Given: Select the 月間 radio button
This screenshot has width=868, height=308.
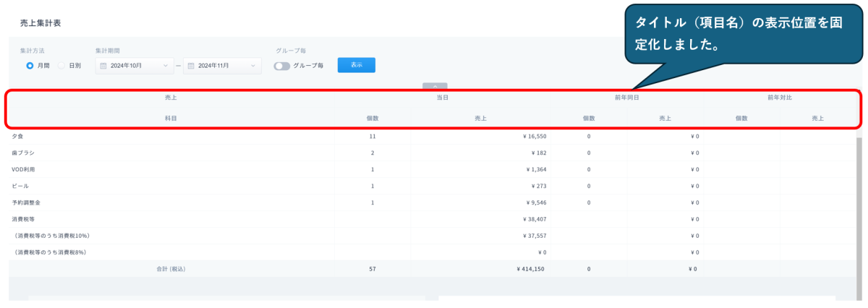Looking at the screenshot, I should [30, 66].
